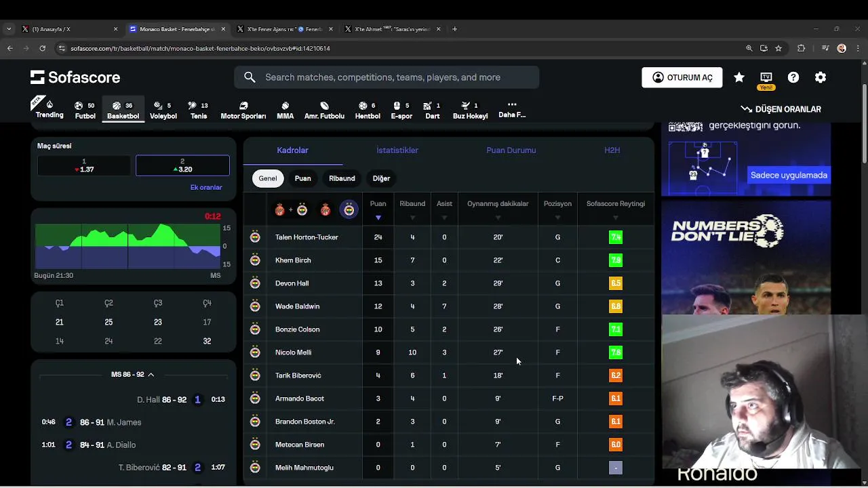
Task: Open the Buz Hokeyi category
Action: [x=470, y=110]
